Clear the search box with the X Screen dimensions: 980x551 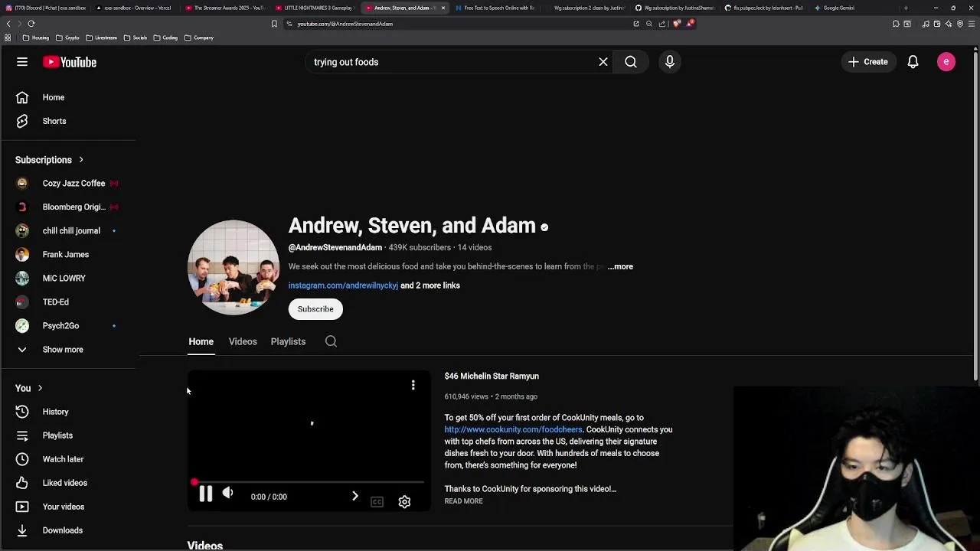[x=603, y=62]
